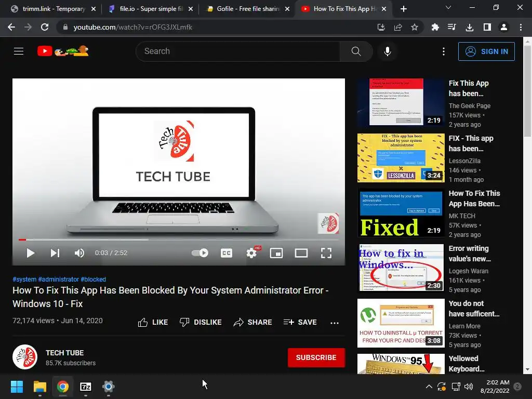Open 'Yellowed Keyboard' video title
Screen dimensions: 532x399
[x=467, y=364]
